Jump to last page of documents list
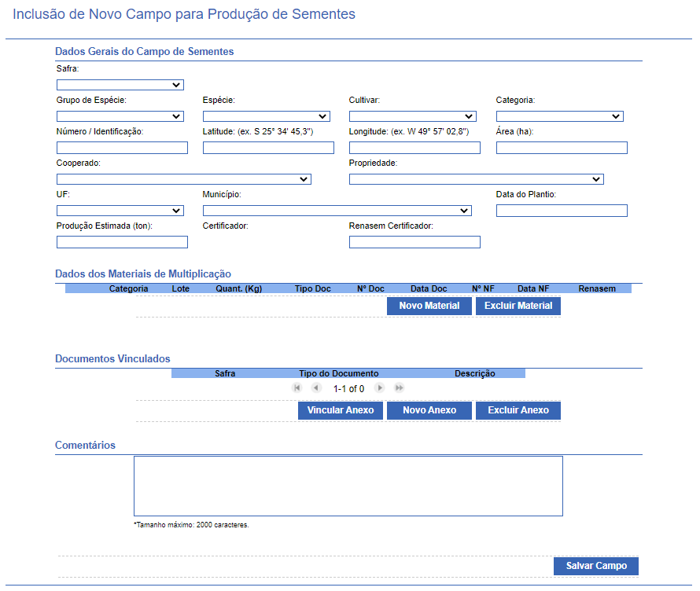The width and height of the screenshot is (700, 591). [x=399, y=387]
